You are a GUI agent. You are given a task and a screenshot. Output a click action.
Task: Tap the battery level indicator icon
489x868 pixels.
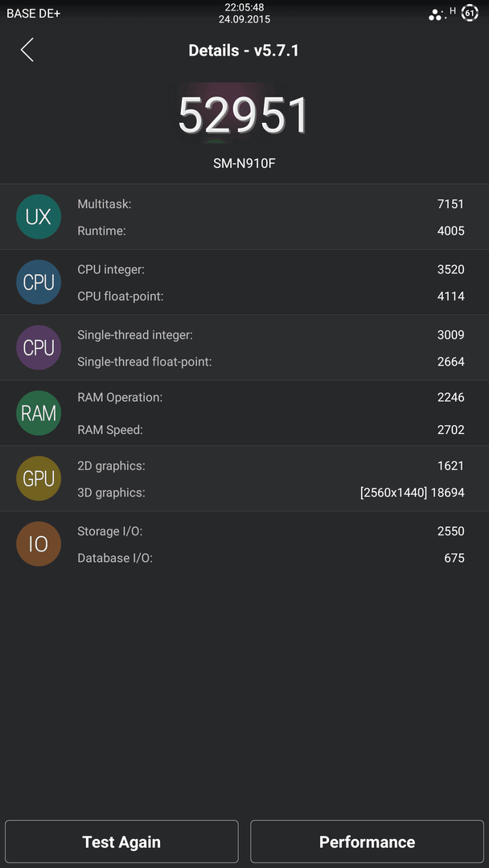tap(470, 13)
